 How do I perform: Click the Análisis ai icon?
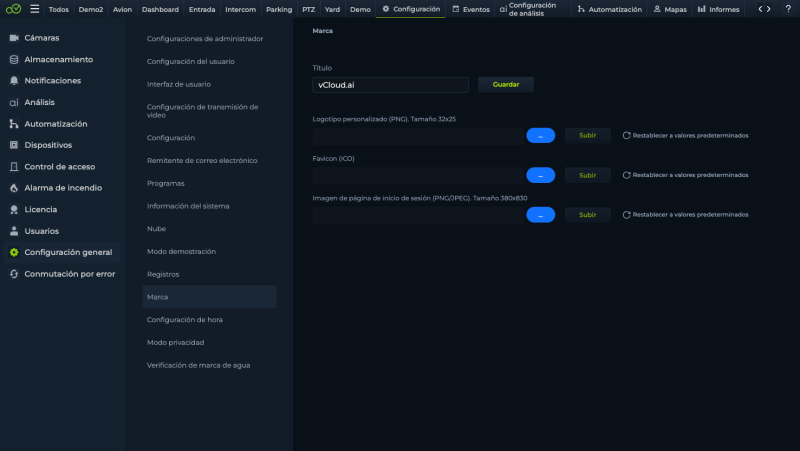[14, 103]
